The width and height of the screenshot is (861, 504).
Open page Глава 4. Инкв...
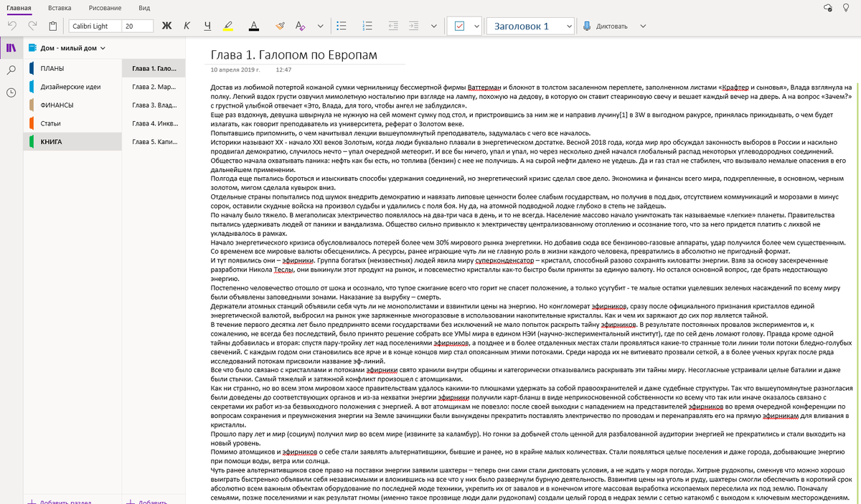(x=152, y=123)
